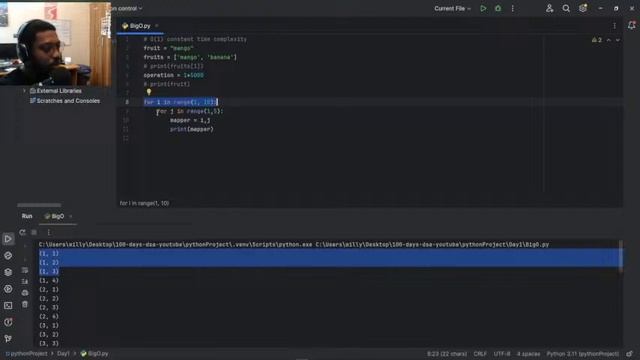
Task: Toggle soft-wrap in the console output
Action: [x=25, y=270]
